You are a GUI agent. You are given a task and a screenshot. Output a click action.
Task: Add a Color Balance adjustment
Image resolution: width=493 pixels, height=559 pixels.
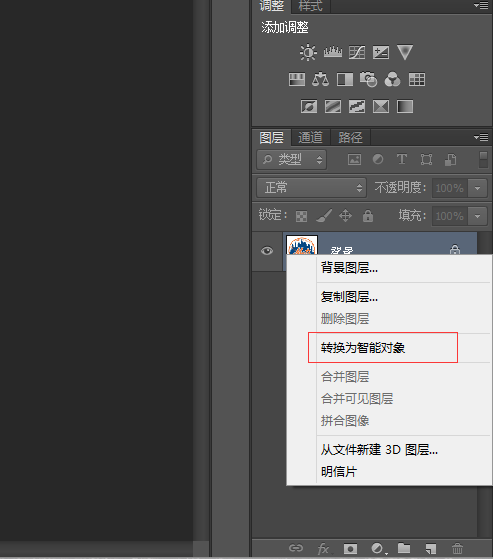320,80
